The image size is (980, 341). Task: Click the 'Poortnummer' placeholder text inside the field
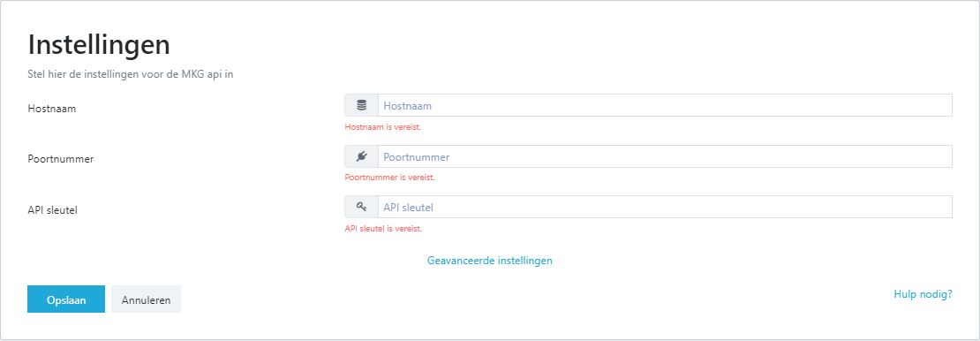pyautogui.click(x=416, y=157)
